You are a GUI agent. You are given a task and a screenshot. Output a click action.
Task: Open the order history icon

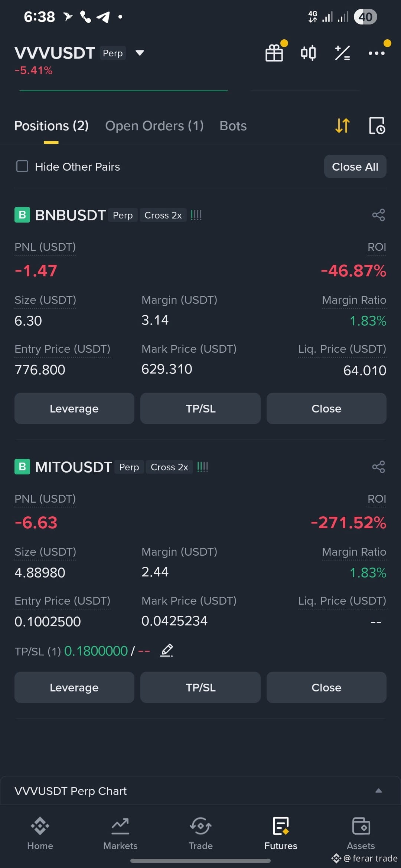click(377, 126)
